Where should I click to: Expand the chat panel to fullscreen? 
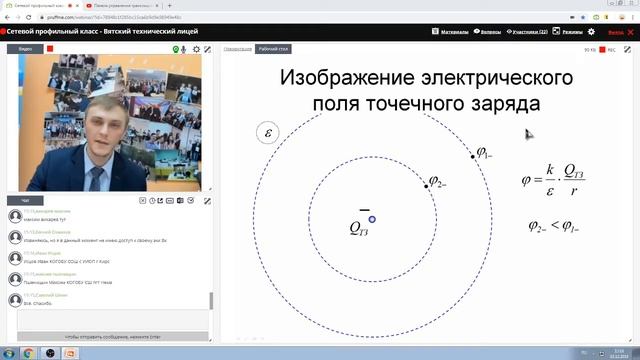tap(207, 201)
